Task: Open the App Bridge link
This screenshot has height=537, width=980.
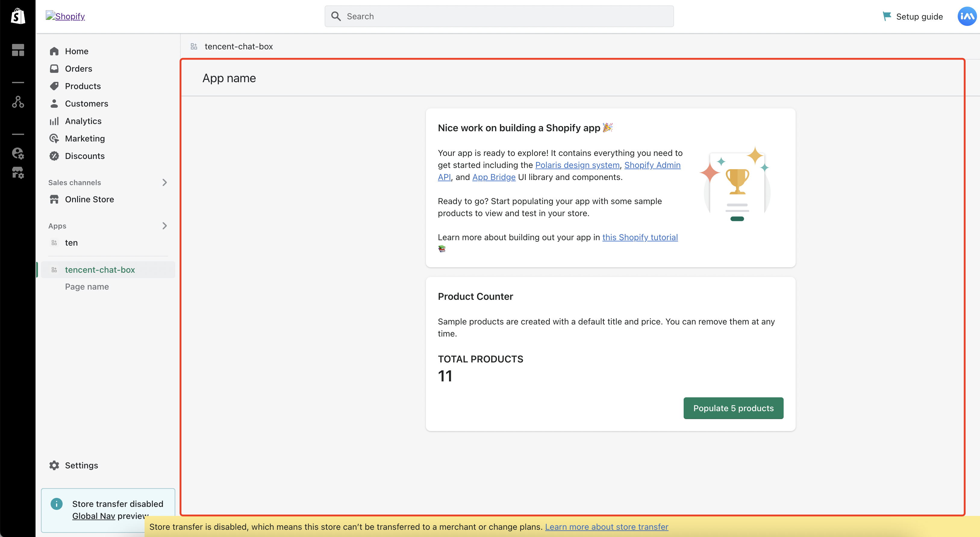Action: tap(494, 177)
